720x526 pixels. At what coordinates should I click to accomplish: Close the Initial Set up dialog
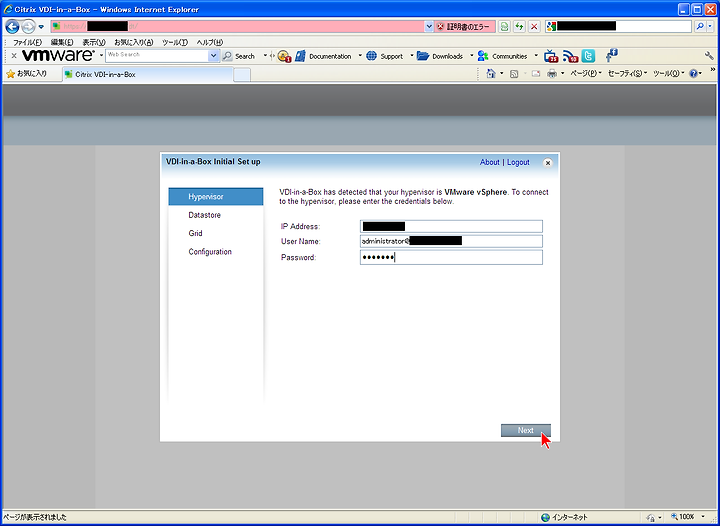[x=547, y=162]
